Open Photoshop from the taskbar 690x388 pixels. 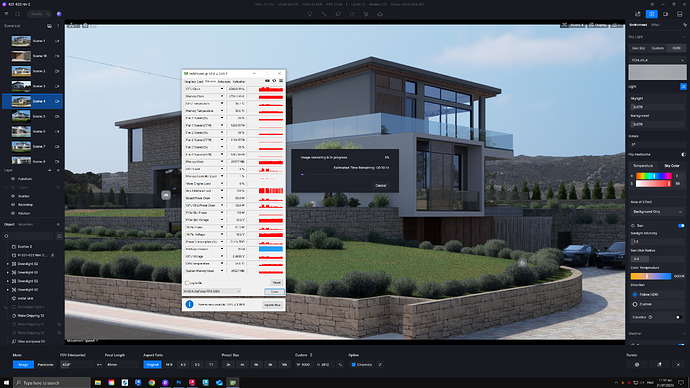tap(179, 383)
